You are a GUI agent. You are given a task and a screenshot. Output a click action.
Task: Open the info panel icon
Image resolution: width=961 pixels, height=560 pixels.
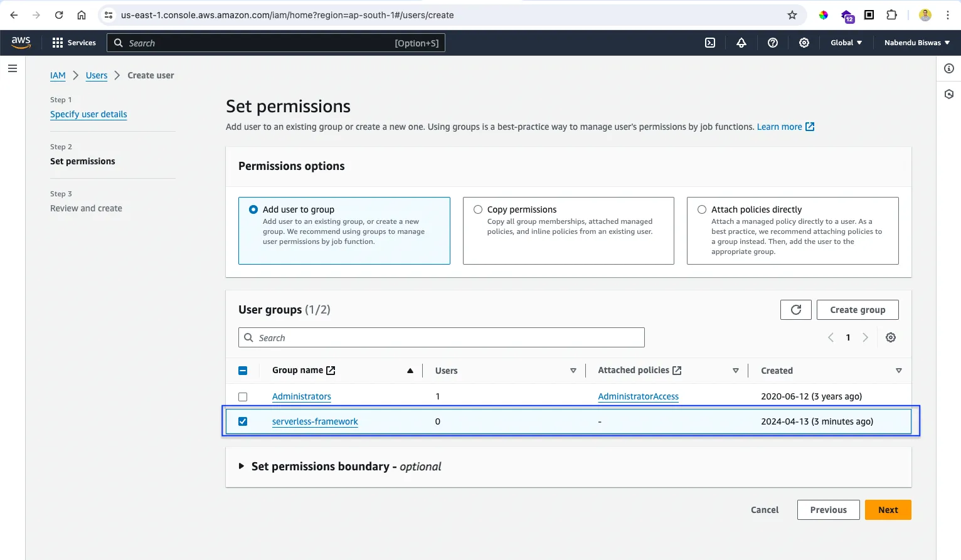[x=949, y=68]
